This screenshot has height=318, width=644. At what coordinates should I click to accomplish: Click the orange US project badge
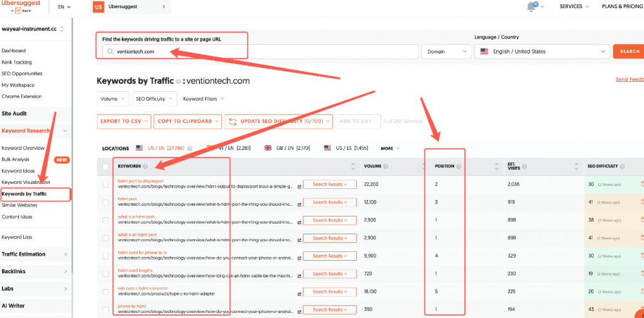pos(98,7)
